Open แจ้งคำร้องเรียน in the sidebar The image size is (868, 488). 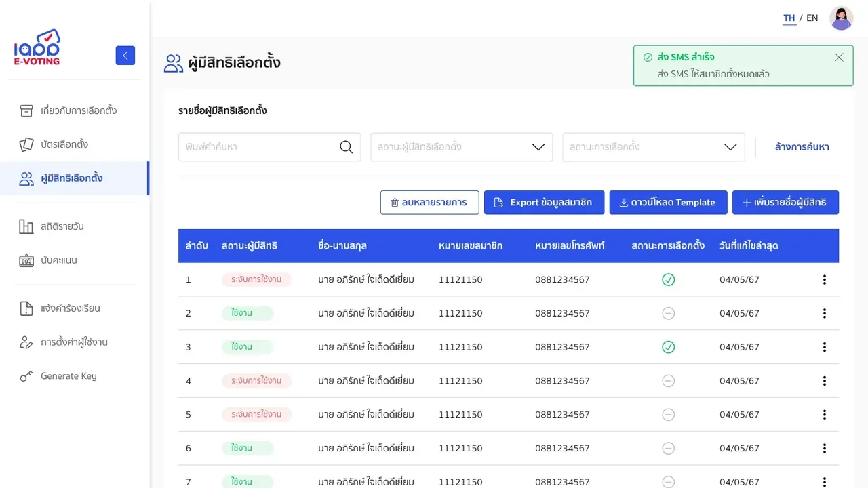(x=75, y=308)
